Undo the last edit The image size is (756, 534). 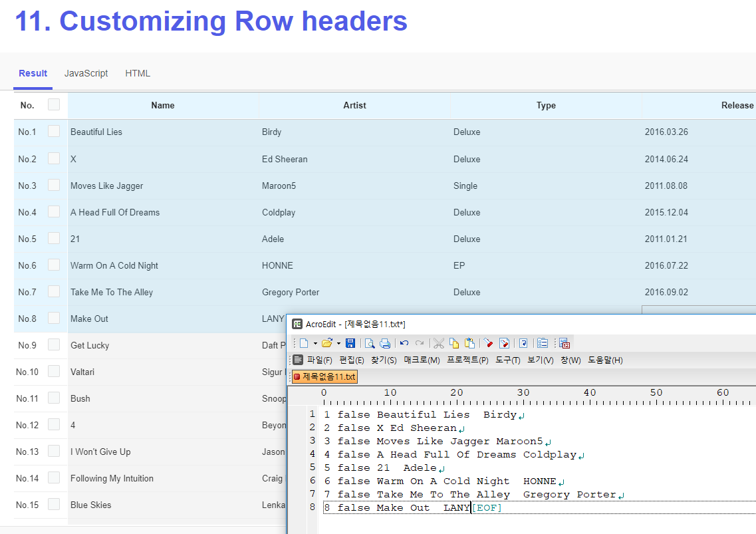click(x=404, y=342)
